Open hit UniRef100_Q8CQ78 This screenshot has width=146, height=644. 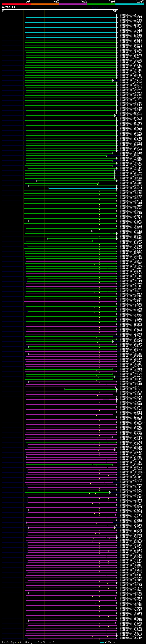(x=131, y=198)
